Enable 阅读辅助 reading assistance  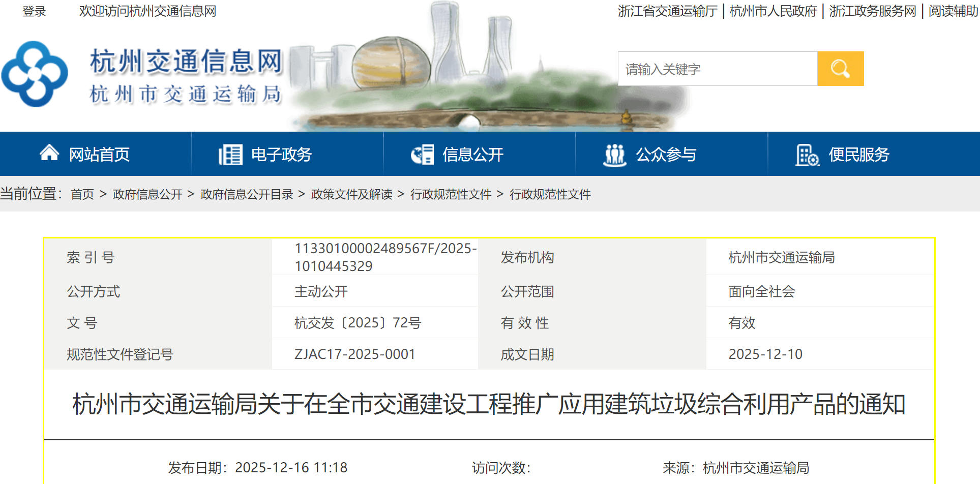[953, 11]
